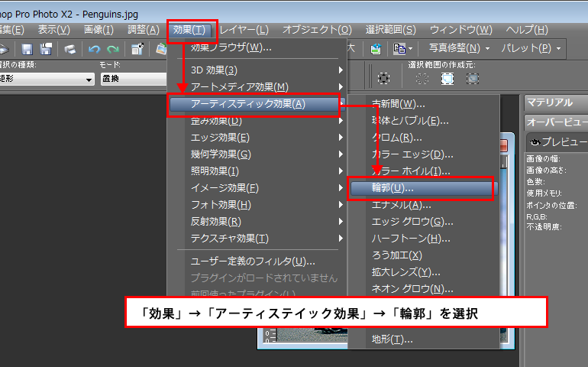Open the パレット(P) dropdown arrow
Screen dimensions: 588x367
pyautogui.click(x=558, y=49)
